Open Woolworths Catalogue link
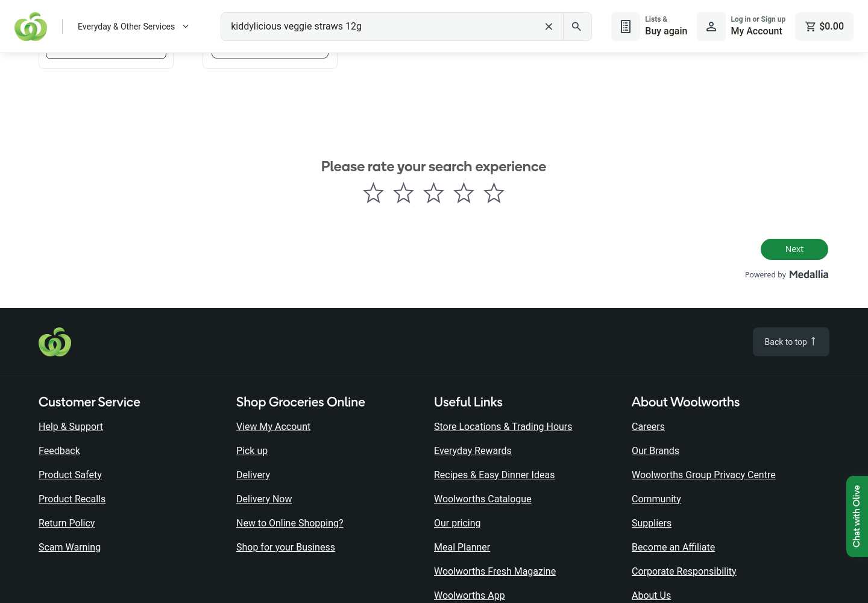 [x=482, y=499]
